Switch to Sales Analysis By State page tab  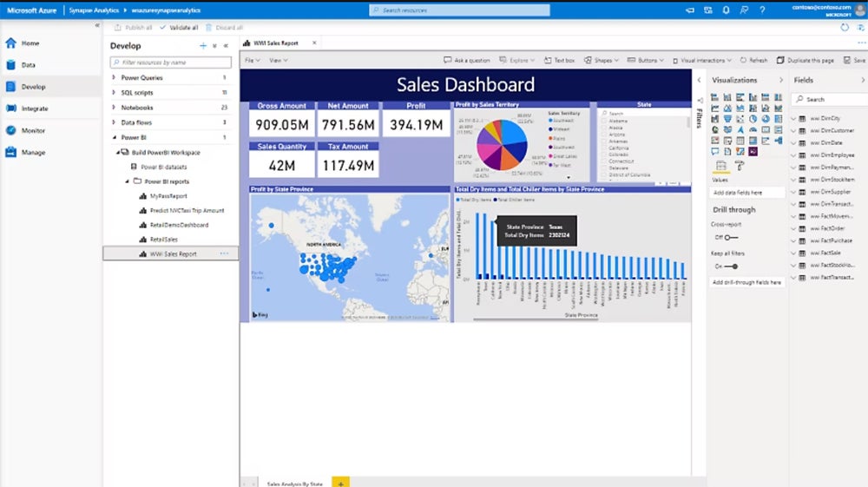pos(294,484)
